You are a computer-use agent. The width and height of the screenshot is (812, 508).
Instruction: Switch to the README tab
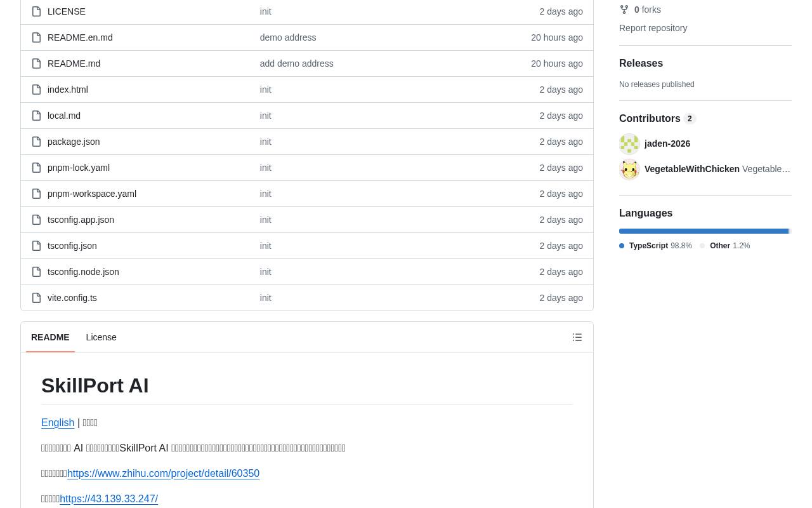(50, 337)
